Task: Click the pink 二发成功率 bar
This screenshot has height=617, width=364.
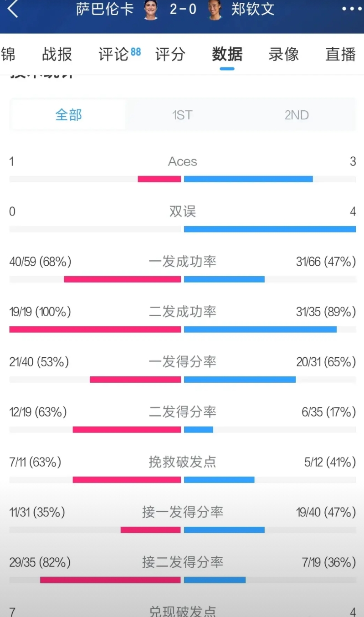Action: tap(95, 329)
